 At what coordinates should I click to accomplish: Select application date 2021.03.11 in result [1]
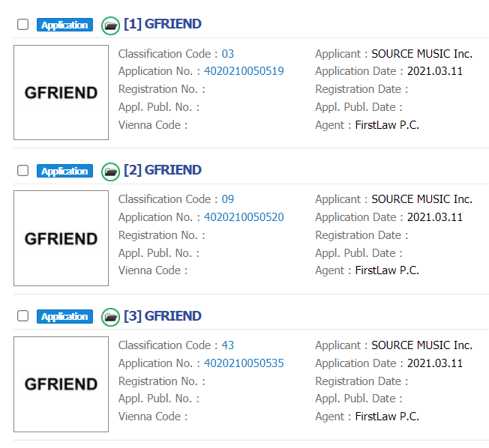(435, 71)
